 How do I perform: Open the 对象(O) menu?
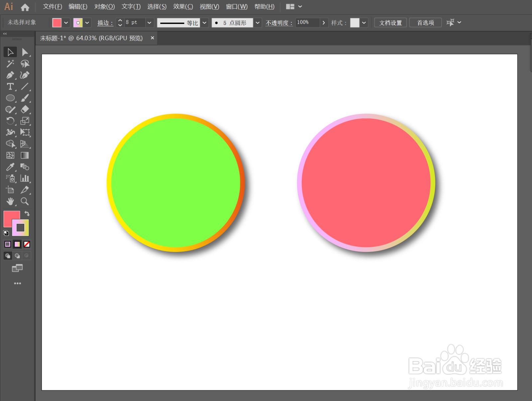tap(104, 7)
